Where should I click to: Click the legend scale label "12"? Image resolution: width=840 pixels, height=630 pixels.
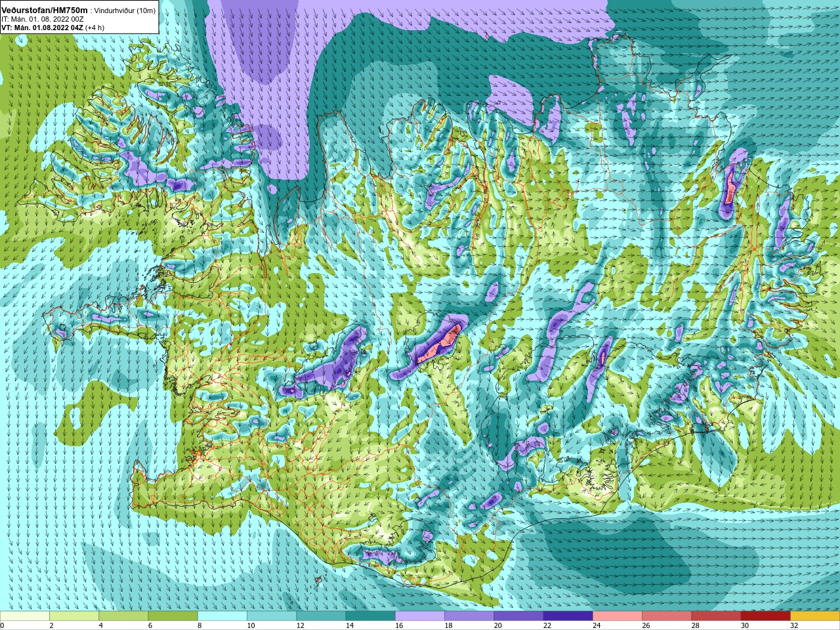pyautogui.click(x=300, y=626)
